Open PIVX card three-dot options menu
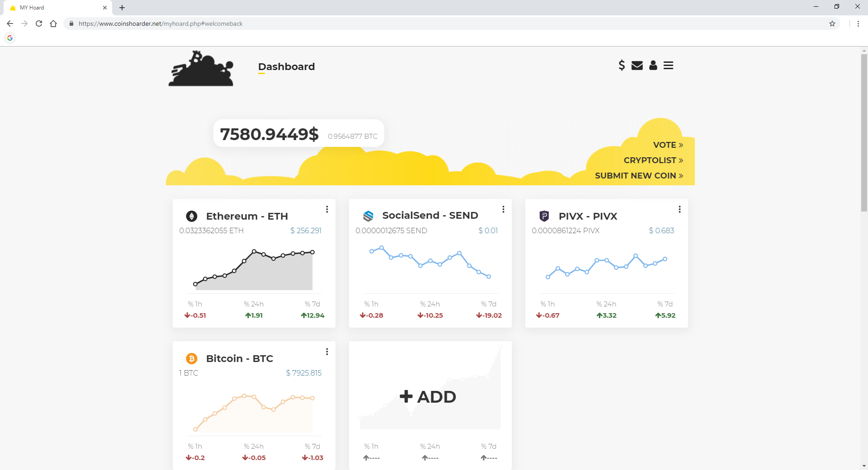This screenshot has width=868, height=470. [x=679, y=209]
